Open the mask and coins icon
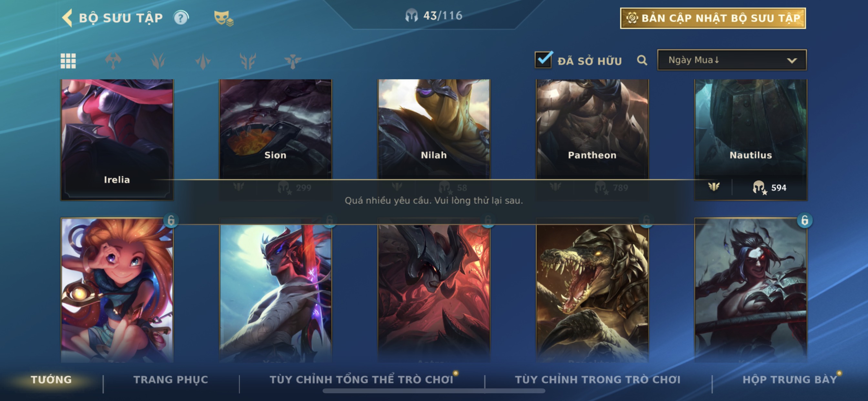The image size is (868, 401). coord(223,18)
